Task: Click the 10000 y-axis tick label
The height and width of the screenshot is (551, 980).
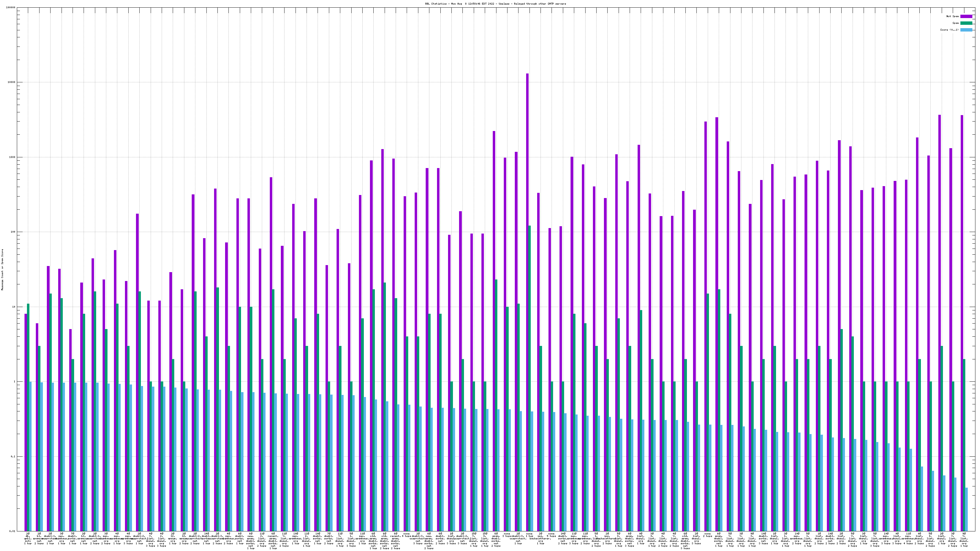Action: tap(12, 83)
